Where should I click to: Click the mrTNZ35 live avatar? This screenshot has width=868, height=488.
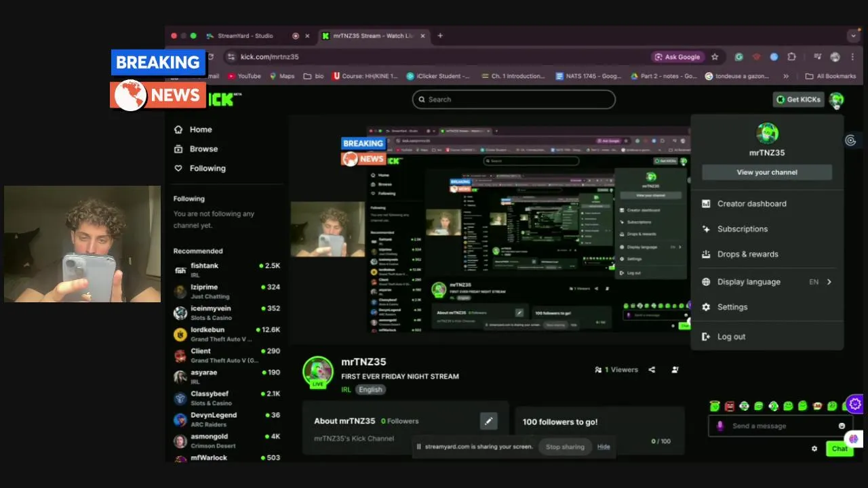coord(317,372)
